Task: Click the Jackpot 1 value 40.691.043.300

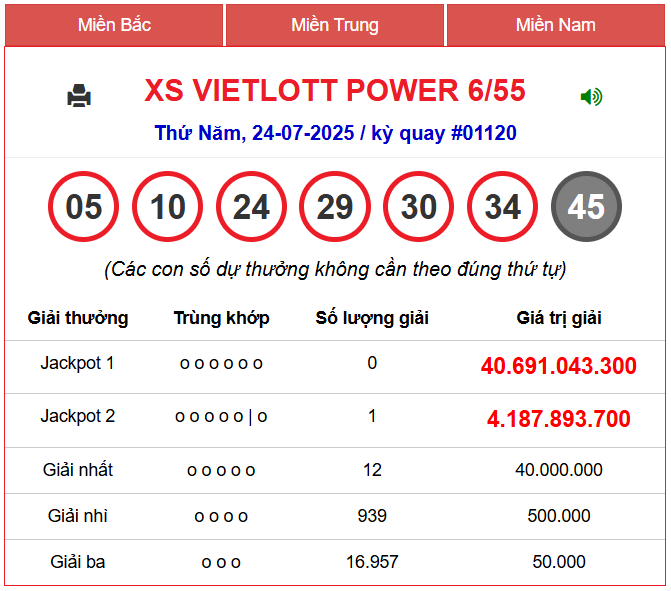Action: 558,366
